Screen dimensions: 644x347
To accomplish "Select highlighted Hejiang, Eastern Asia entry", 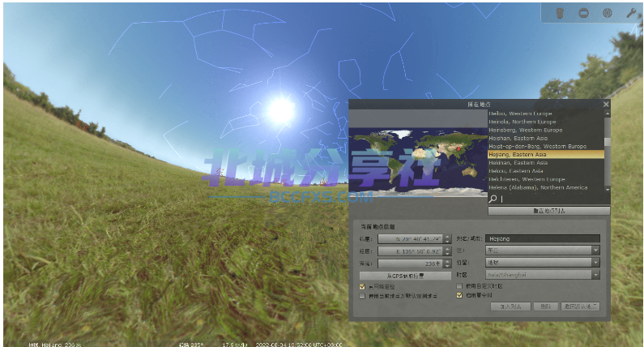I will (x=546, y=155).
